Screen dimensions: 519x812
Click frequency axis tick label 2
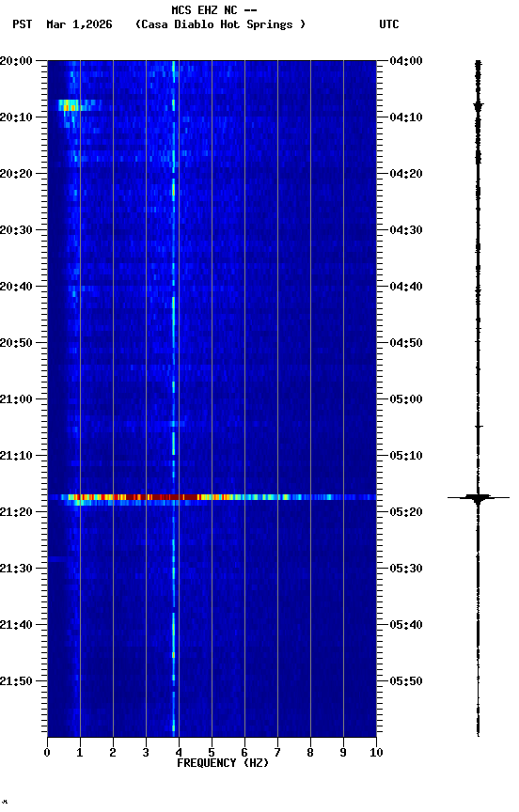(x=113, y=753)
